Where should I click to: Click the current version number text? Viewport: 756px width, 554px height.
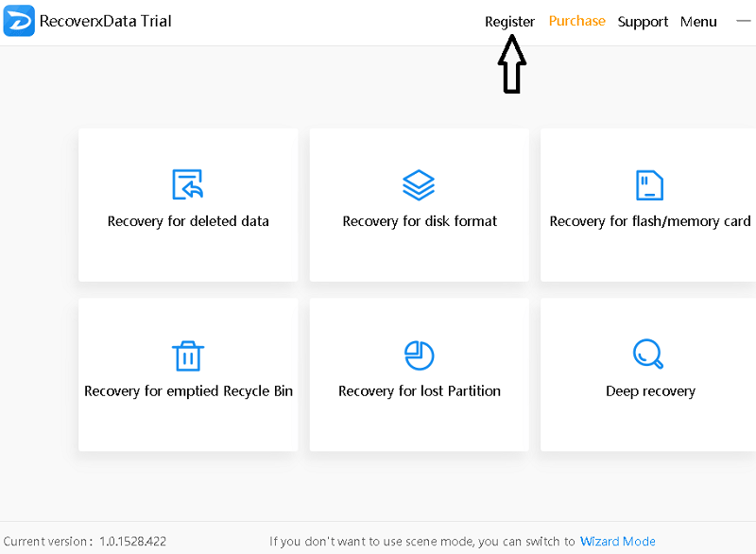(x=132, y=542)
